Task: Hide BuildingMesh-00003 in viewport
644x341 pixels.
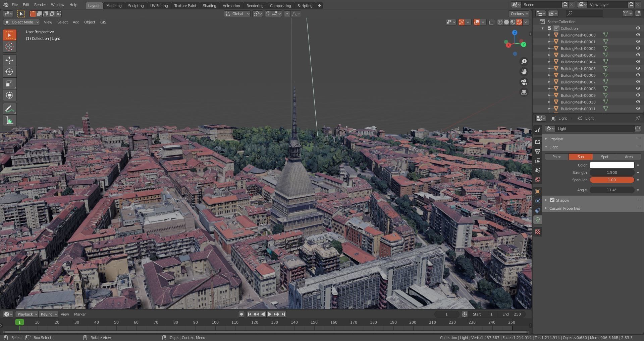Action: click(x=638, y=55)
